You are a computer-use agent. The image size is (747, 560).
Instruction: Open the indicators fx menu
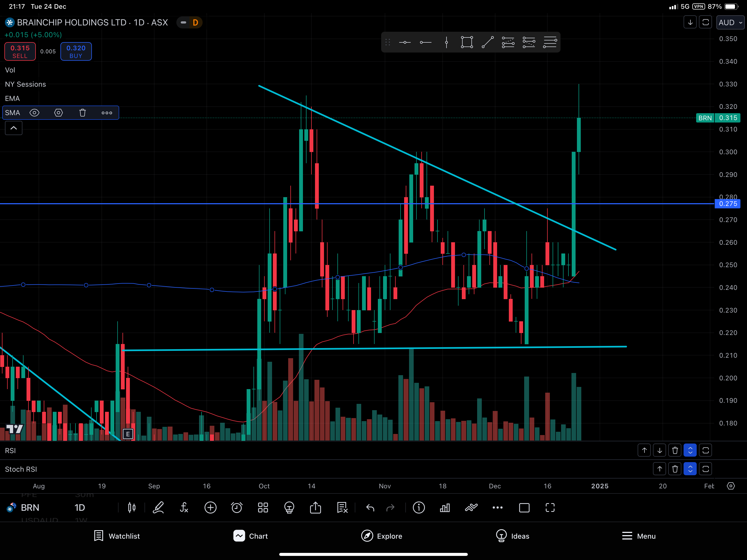[x=184, y=508]
